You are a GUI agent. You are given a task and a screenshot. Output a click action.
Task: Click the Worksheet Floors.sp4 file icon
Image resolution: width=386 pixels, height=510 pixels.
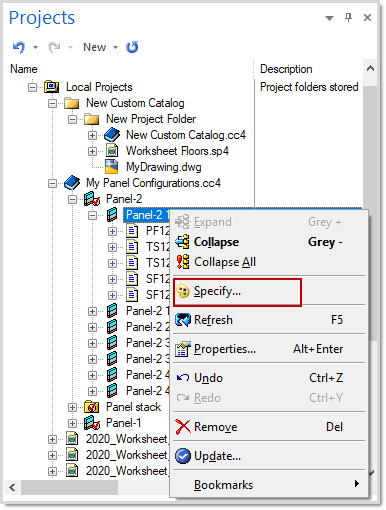click(112, 151)
